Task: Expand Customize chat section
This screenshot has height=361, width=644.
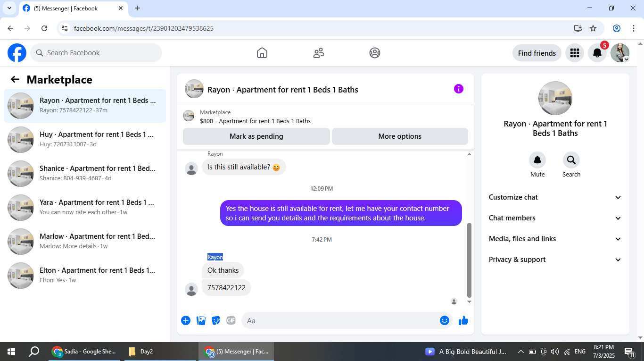Action: [555, 197]
